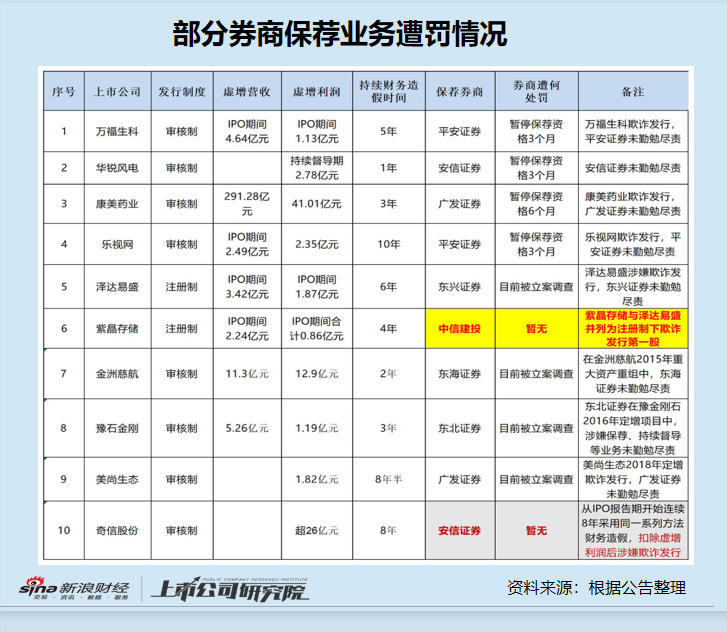Click the 虚增营收 column header

coord(247,91)
